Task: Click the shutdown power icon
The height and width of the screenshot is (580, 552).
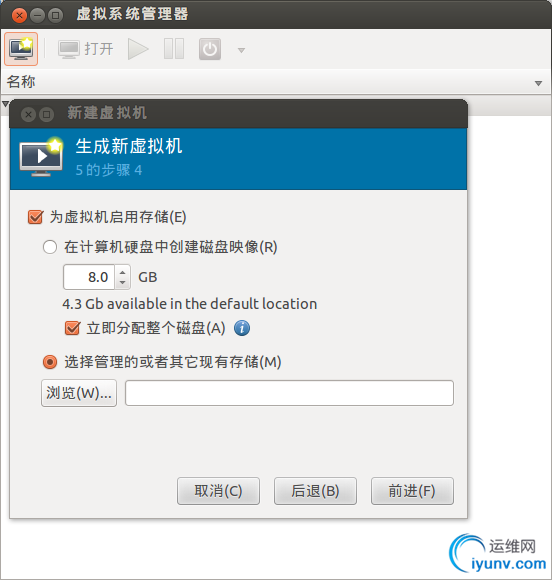Action: coord(210,49)
